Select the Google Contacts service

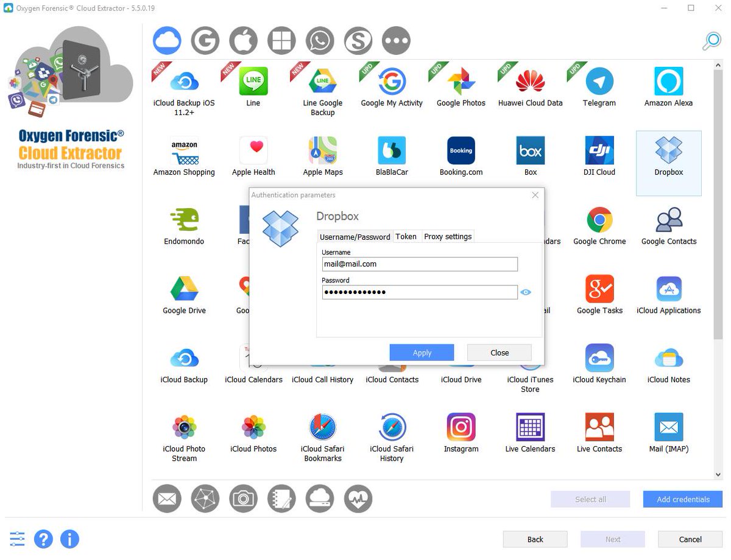click(x=669, y=226)
